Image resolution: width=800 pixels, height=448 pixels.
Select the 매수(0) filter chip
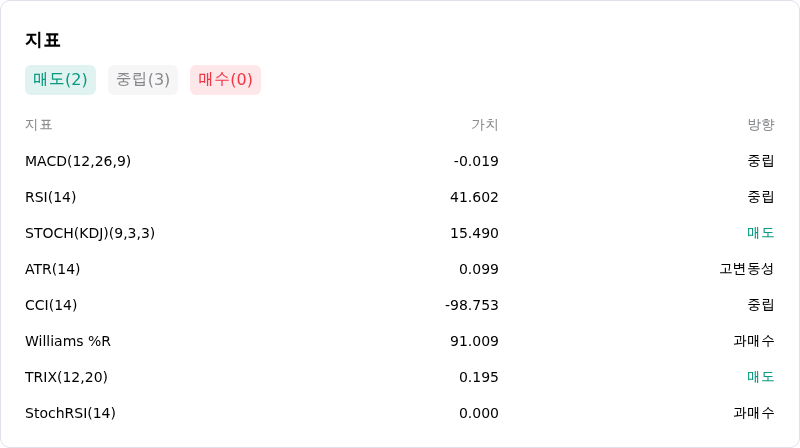[x=226, y=80]
